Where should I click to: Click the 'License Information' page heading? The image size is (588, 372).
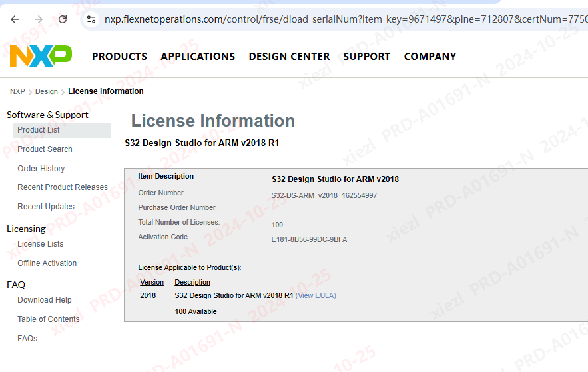coord(213,121)
